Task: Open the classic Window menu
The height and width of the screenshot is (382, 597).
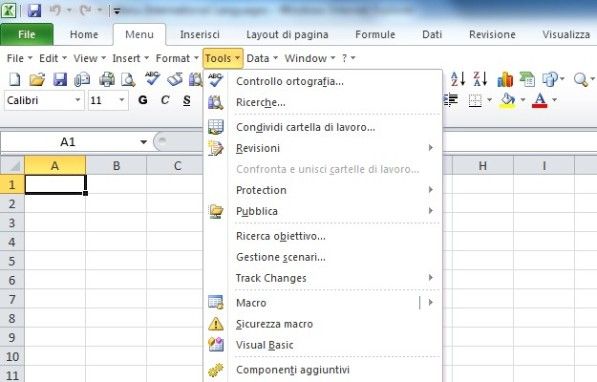Action: 310,58
